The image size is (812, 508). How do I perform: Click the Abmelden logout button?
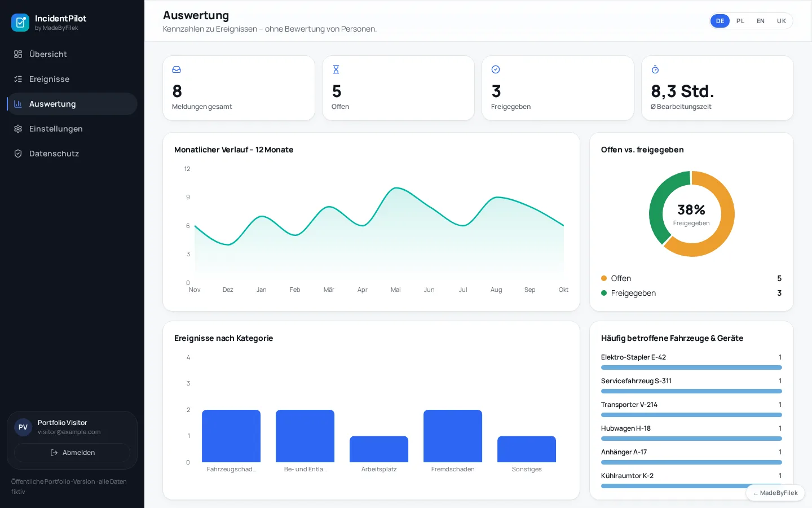[x=72, y=453]
